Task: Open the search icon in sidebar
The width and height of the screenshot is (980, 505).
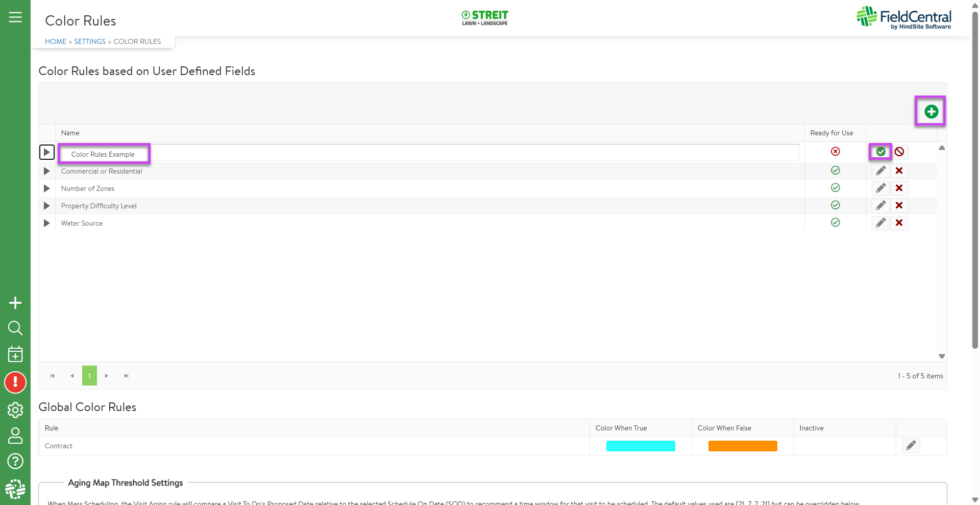Action: 15,328
